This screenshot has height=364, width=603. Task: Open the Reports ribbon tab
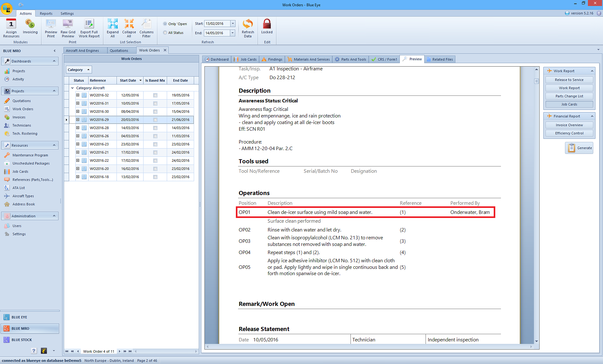point(46,14)
